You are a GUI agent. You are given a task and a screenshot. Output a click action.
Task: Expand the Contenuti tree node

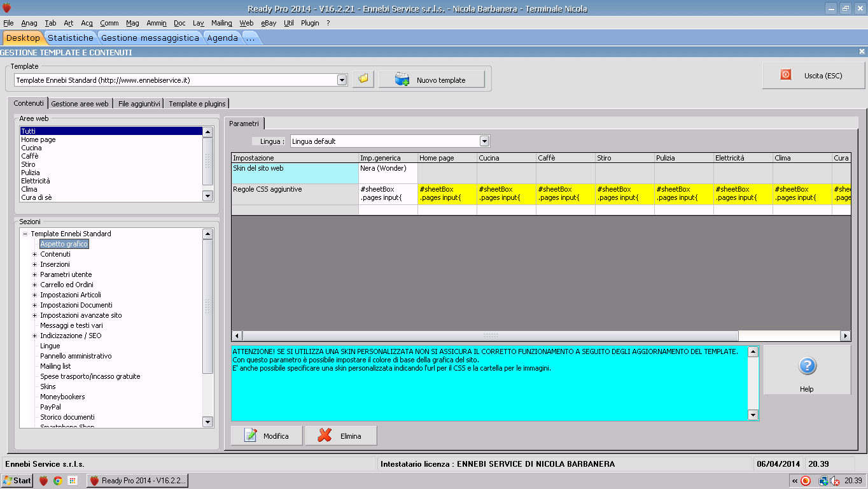tap(35, 254)
